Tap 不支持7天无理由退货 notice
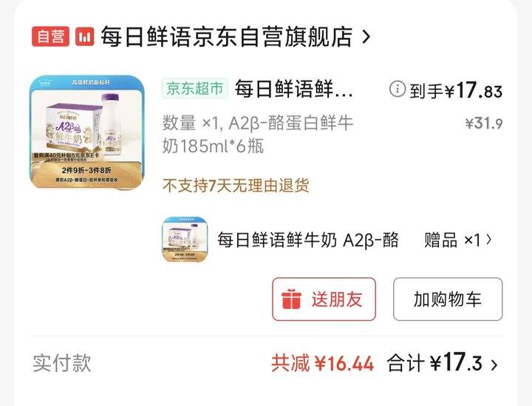The width and height of the screenshot is (532, 406). (x=236, y=186)
